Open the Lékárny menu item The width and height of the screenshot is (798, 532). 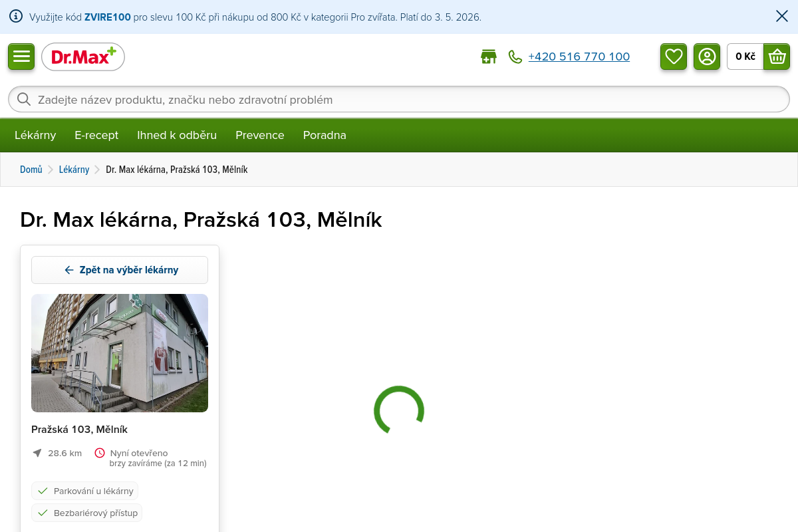click(35, 135)
